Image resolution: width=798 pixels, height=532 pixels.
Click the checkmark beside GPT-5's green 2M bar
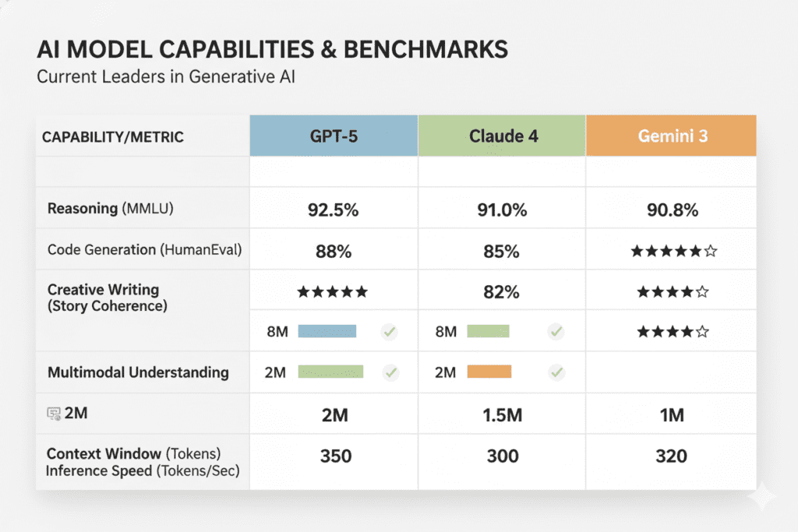[390, 372]
